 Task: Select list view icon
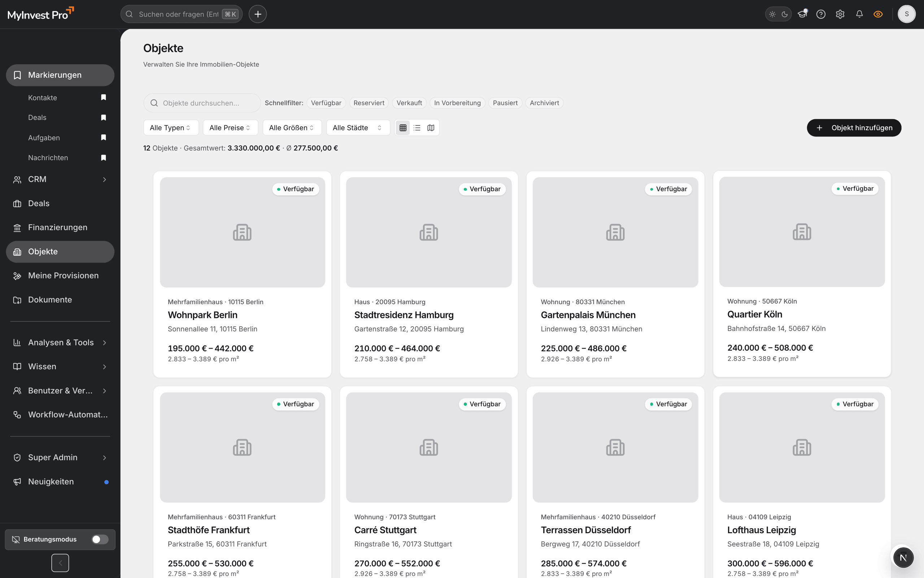point(417,128)
